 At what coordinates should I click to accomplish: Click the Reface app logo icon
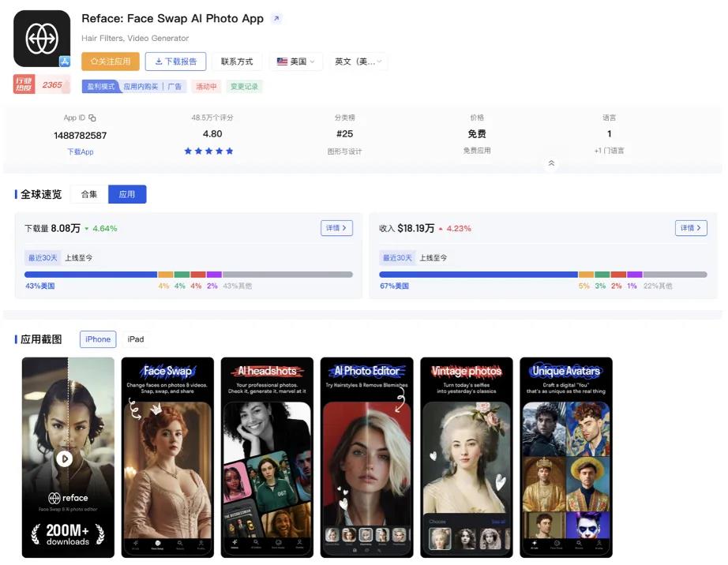point(41,37)
